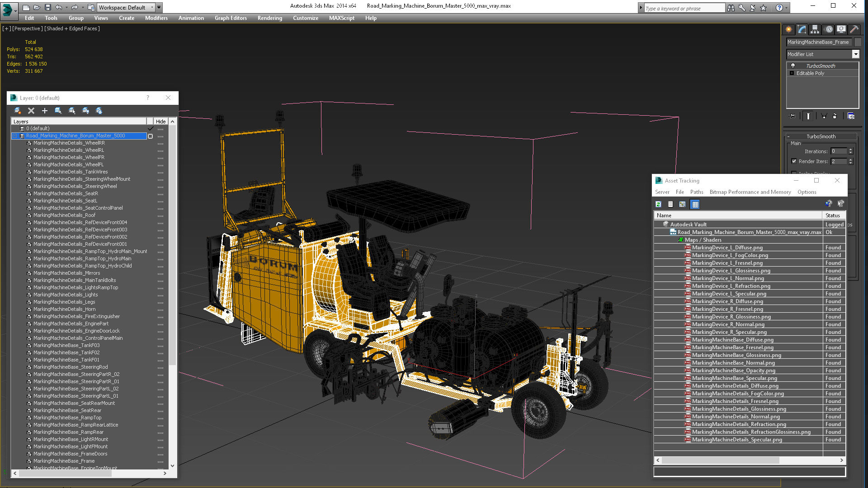Viewport: 868px width, 488px height.
Task: Click the Communication Center satellite icon
Action: coord(753,8)
